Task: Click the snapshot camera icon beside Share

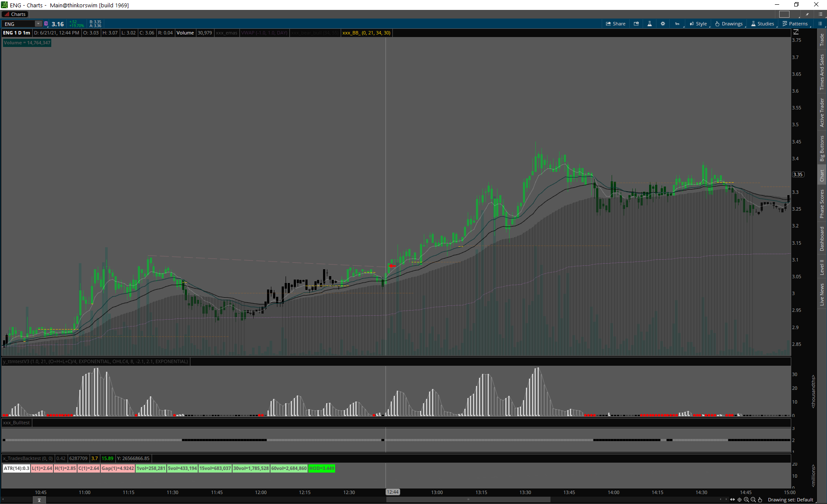Action: pos(636,24)
